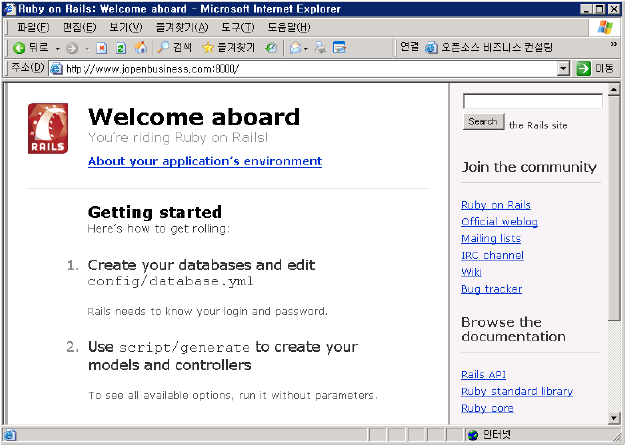
Task: Open the 도움말(H) menu
Action: click(289, 27)
